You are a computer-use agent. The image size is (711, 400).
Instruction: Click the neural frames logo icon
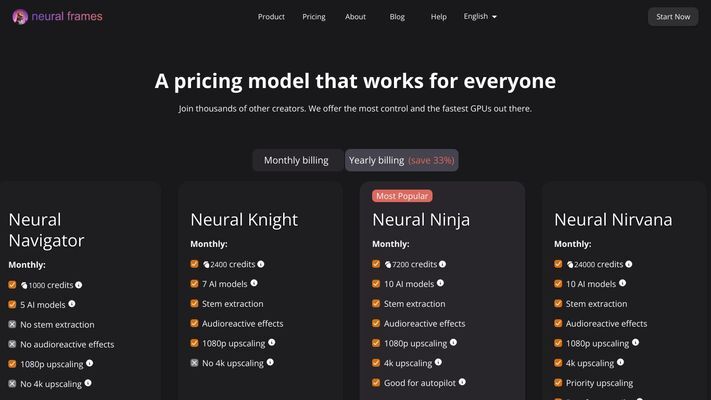coord(20,17)
